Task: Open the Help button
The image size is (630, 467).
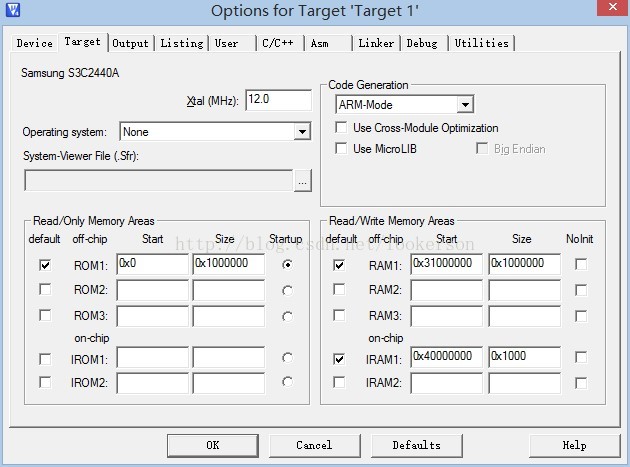Action: click(x=574, y=445)
